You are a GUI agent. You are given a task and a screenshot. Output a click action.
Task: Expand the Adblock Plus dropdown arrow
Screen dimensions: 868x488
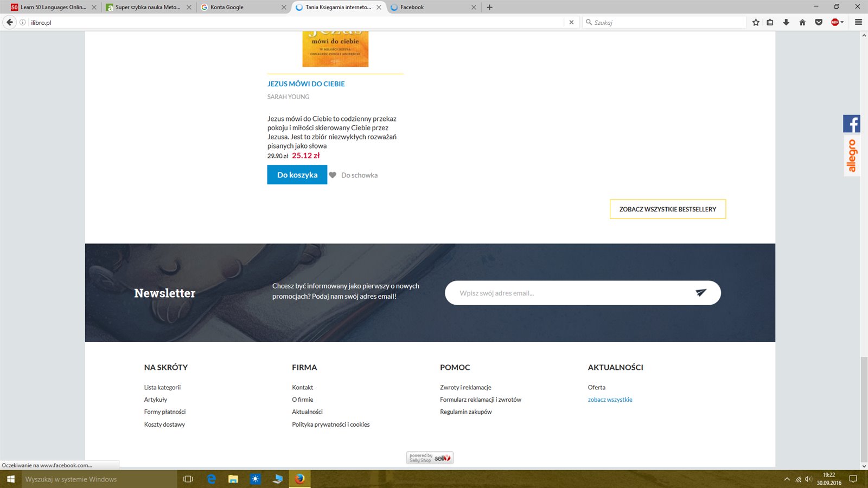842,22
